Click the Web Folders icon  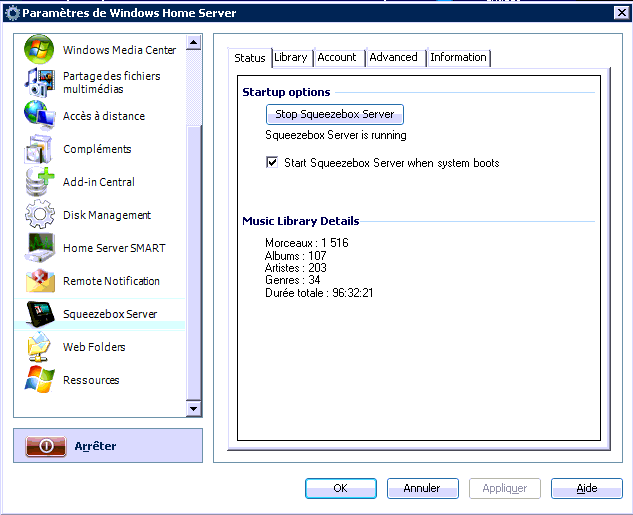39,347
